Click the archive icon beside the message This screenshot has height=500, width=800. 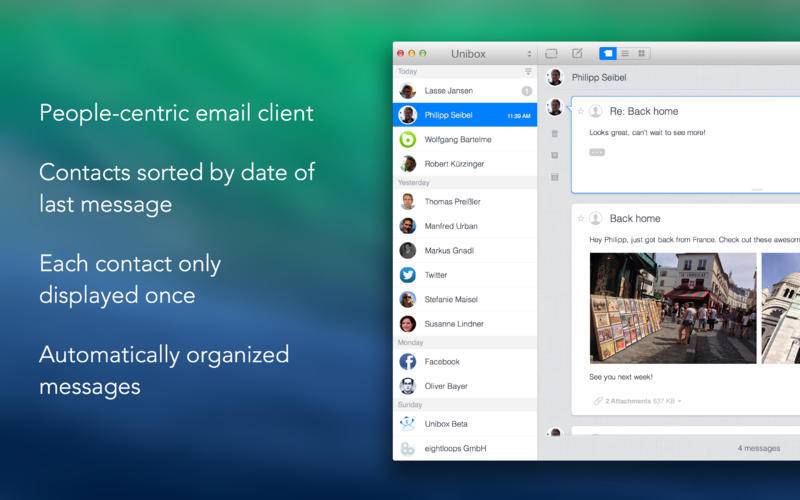click(555, 155)
